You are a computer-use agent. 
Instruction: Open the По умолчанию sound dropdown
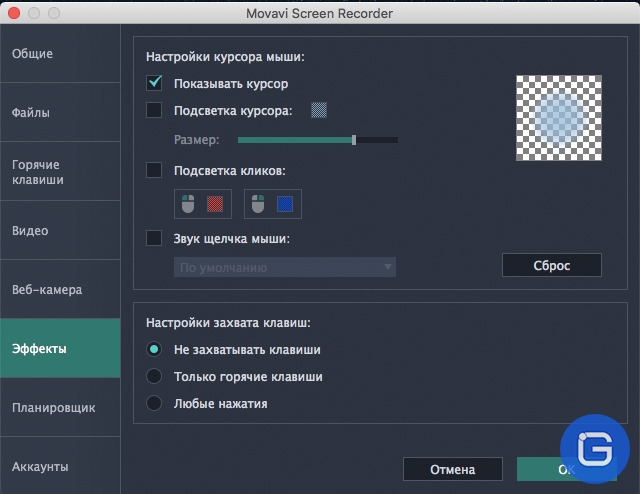pyautogui.click(x=285, y=267)
